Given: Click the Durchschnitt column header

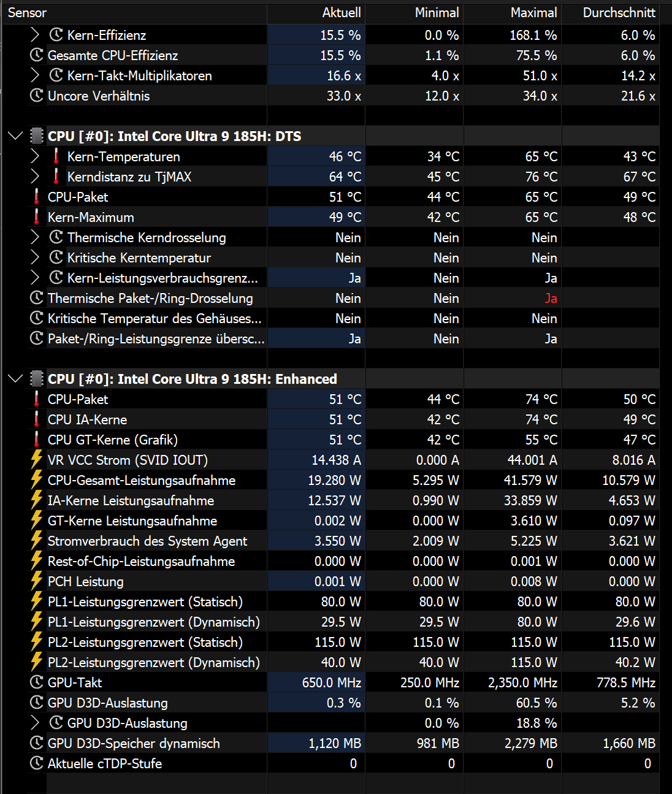Looking at the screenshot, I should 619,12.
